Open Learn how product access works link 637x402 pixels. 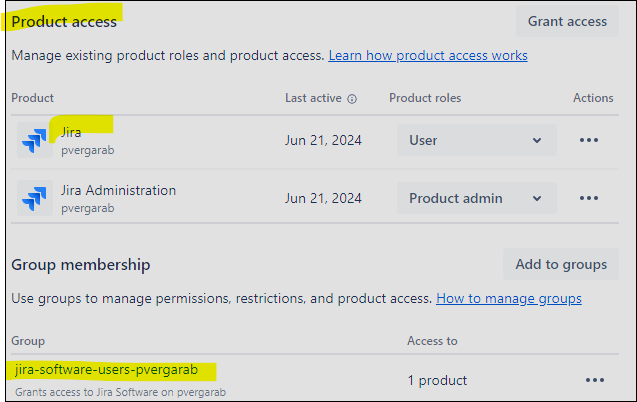click(428, 55)
